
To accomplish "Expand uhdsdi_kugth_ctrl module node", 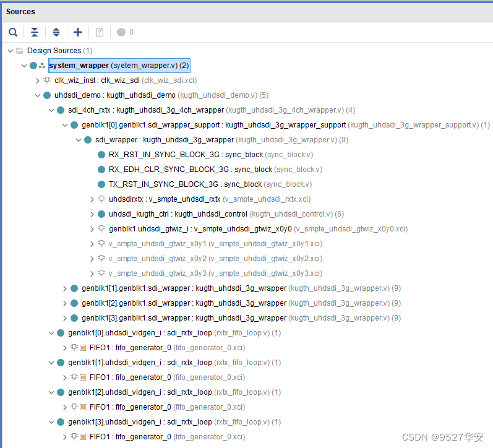I will [92, 214].
